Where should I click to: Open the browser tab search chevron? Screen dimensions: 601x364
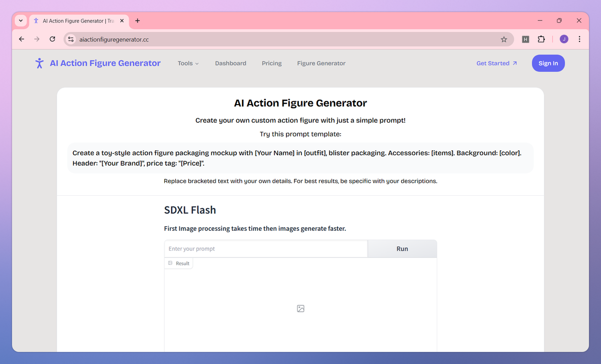pyautogui.click(x=21, y=21)
